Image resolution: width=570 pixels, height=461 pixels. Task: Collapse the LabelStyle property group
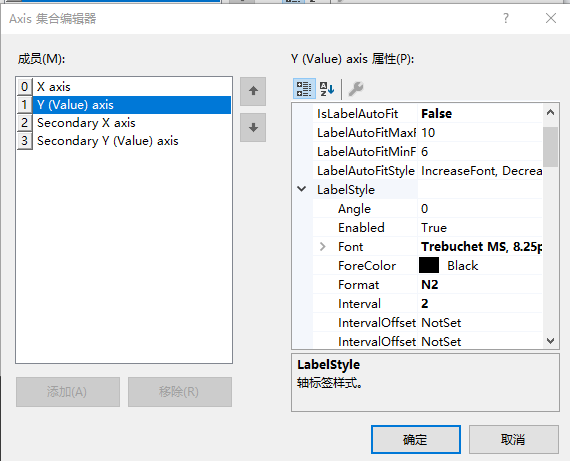302,189
